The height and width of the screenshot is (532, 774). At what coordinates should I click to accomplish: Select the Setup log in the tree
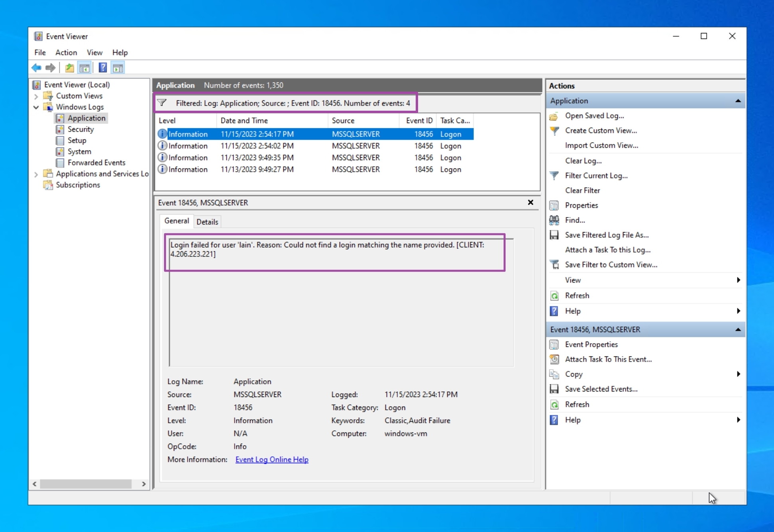coord(77,141)
